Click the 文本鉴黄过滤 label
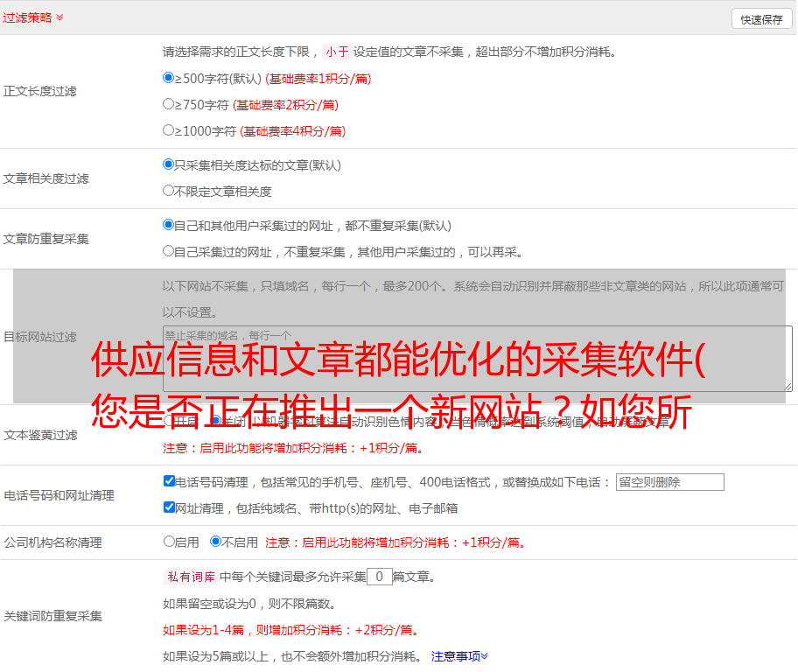Screen dimensions: 798x672 pos(41,435)
